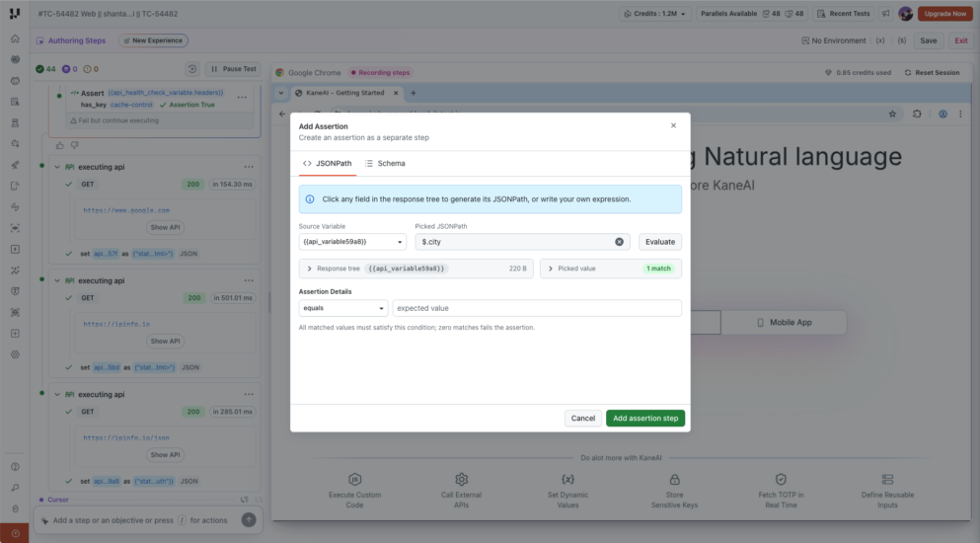This screenshot has width=980, height=543.
Task: Open the Authoring Steps tab
Action: tap(71, 40)
